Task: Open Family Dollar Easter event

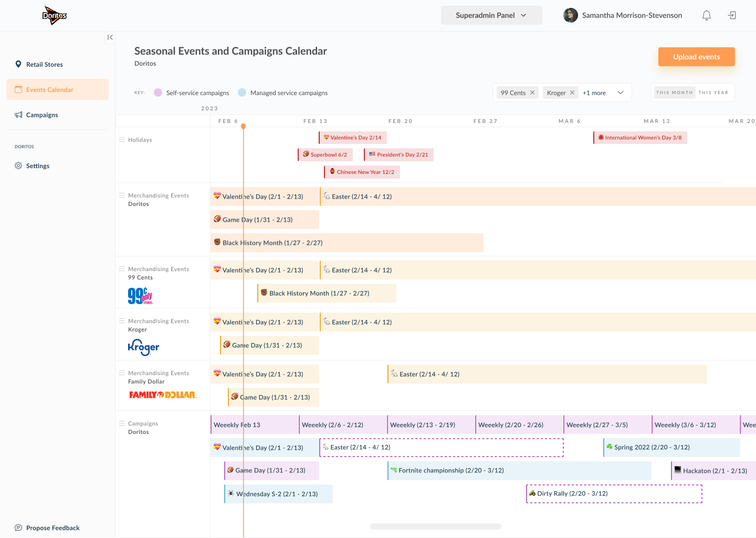Action: coord(547,374)
